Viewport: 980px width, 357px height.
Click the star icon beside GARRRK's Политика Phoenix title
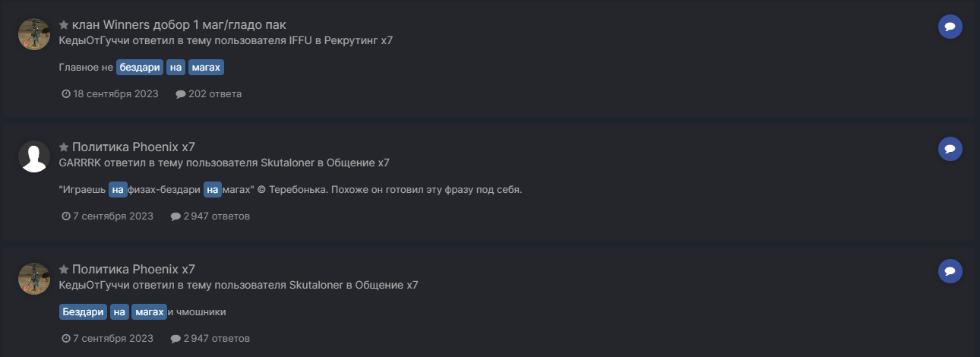[64, 147]
